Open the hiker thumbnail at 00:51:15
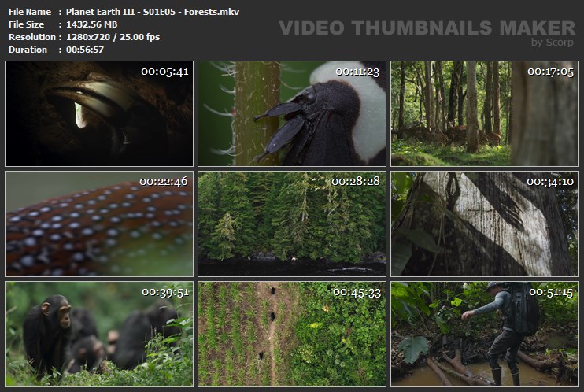 click(x=485, y=334)
